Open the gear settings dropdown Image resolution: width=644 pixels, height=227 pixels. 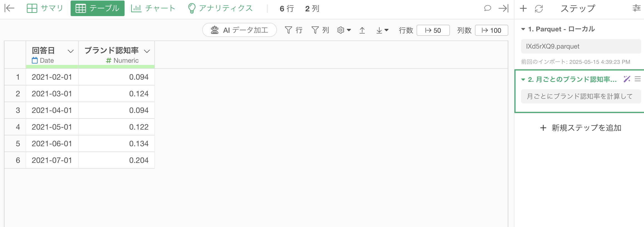click(x=344, y=30)
